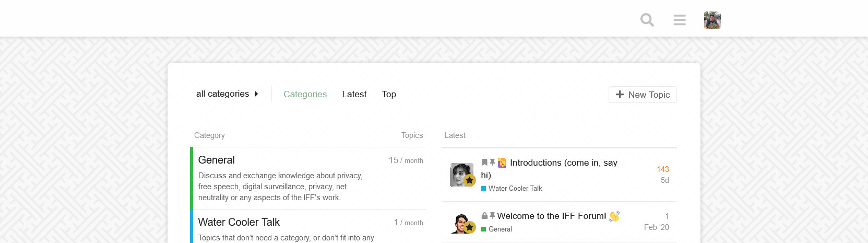Open the Welcome to the IFF Forum topic

point(551,216)
